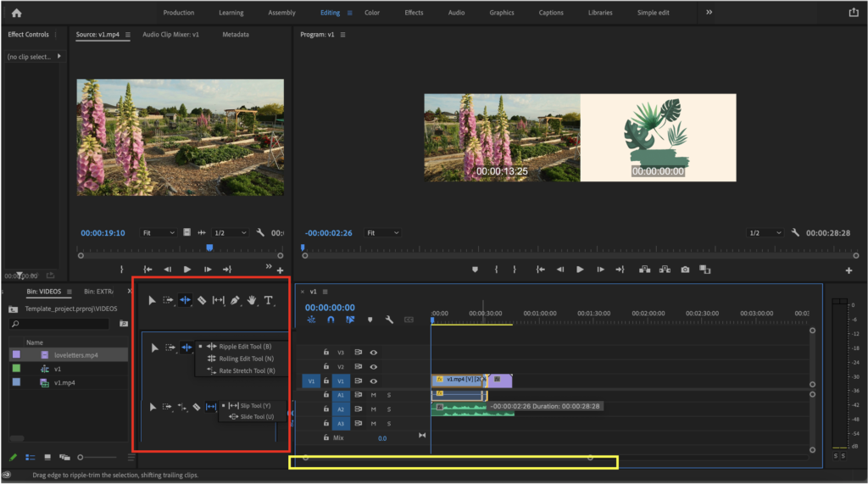
Task: Click the Home icon at top left
Action: [16, 13]
